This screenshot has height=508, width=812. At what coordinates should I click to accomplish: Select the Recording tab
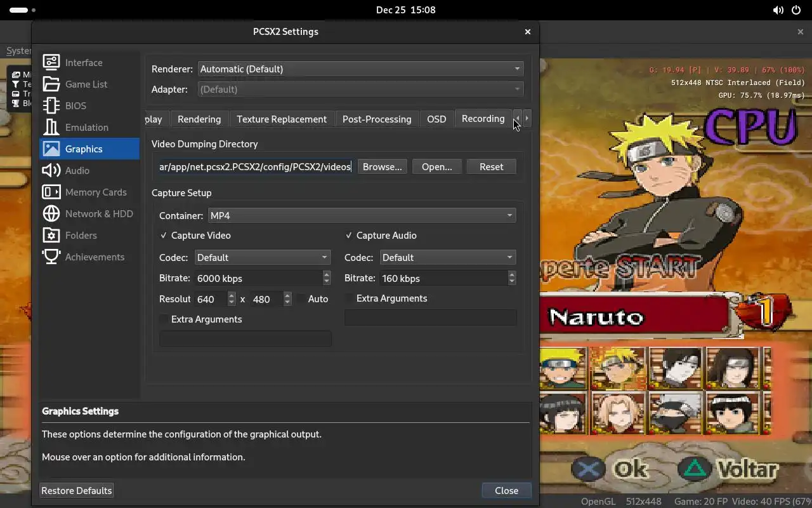483,118
